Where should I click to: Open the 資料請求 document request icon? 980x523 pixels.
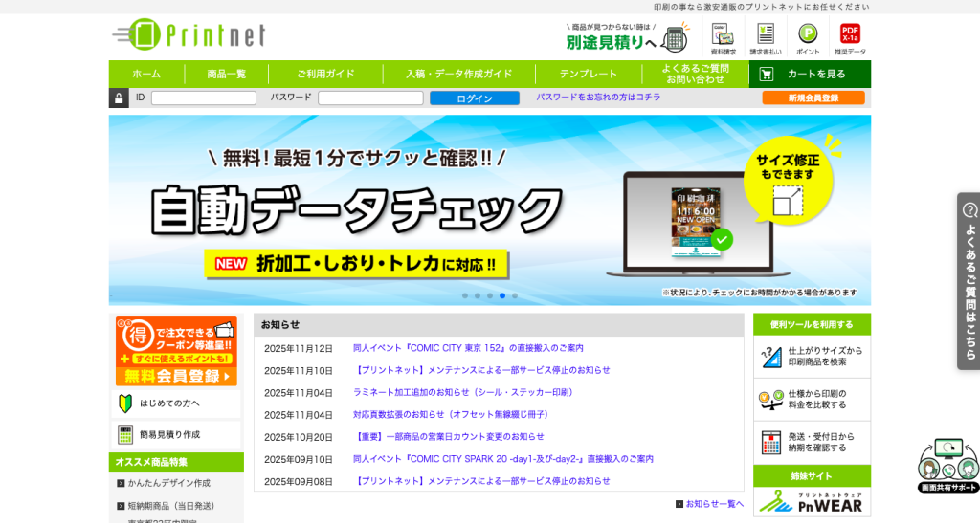click(x=723, y=38)
